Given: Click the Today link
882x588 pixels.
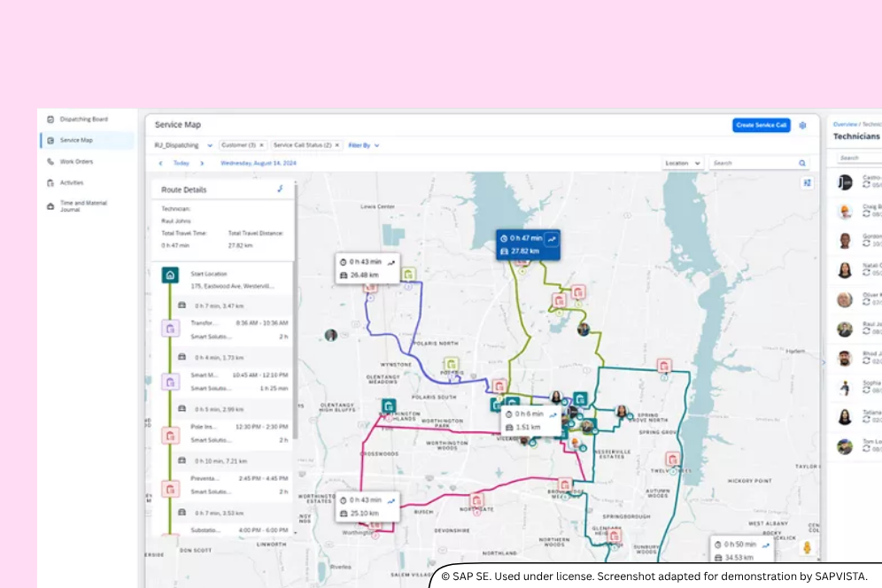Looking at the screenshot, I should click(x=182, y=163).
